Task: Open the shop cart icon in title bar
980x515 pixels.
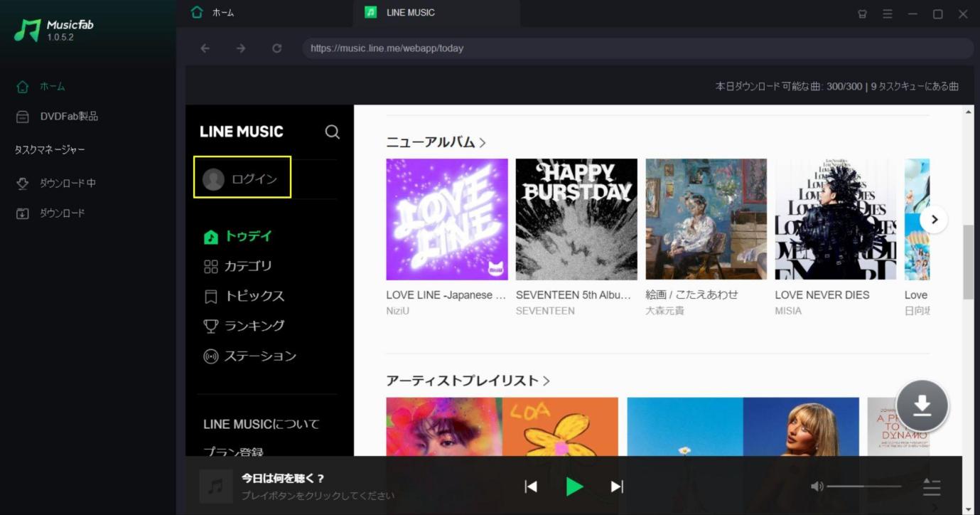Action: 862,14
